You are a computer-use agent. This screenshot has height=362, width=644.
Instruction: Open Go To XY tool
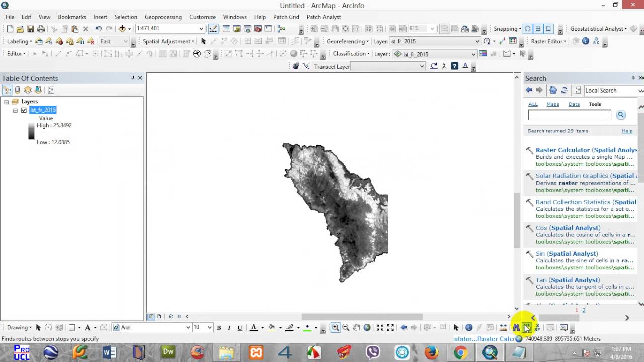tap(537, 327)
